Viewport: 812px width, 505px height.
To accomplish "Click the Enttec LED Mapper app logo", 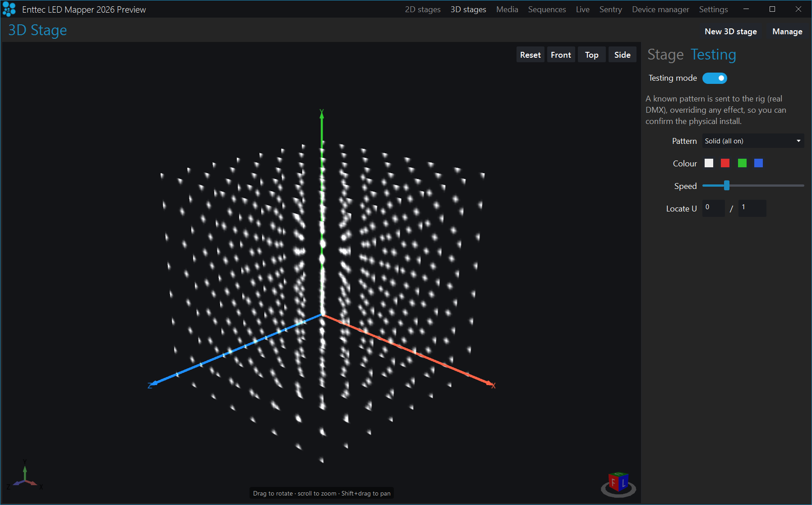I will click(x=9, y=9).
